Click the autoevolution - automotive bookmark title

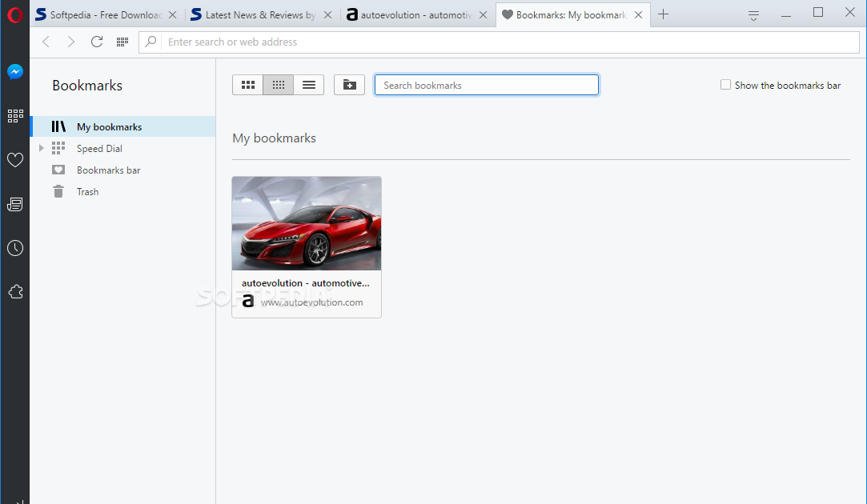point(305,283)
